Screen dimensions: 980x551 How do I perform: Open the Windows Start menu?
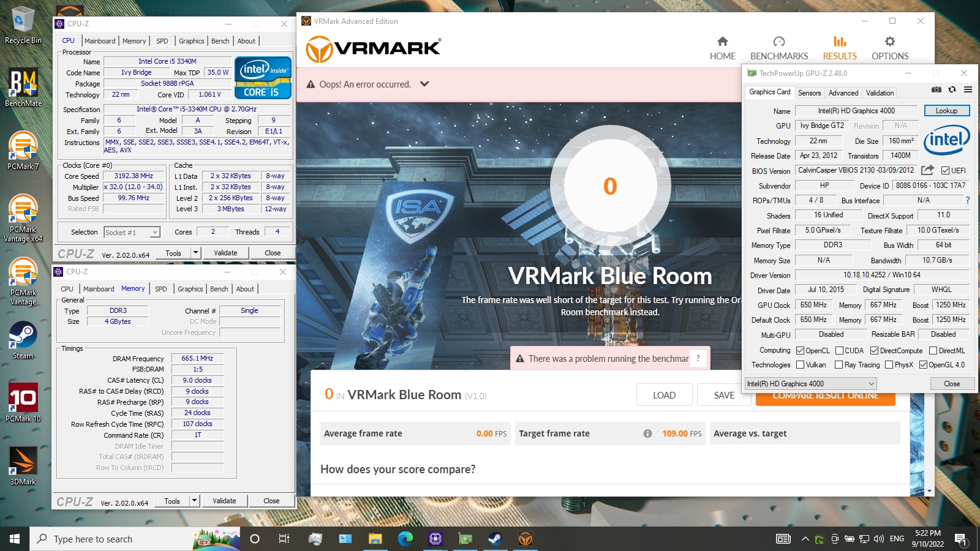pyautogui.click(x=15, y=539)
